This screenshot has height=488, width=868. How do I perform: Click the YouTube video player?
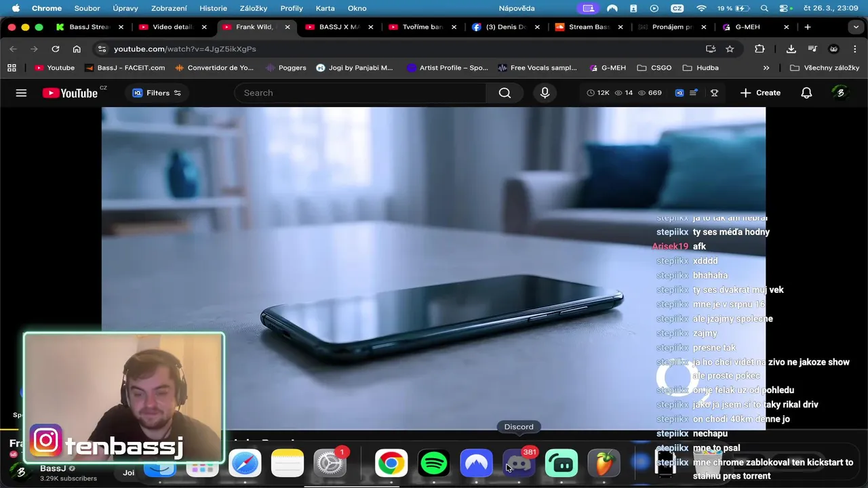tap(433, 268)
